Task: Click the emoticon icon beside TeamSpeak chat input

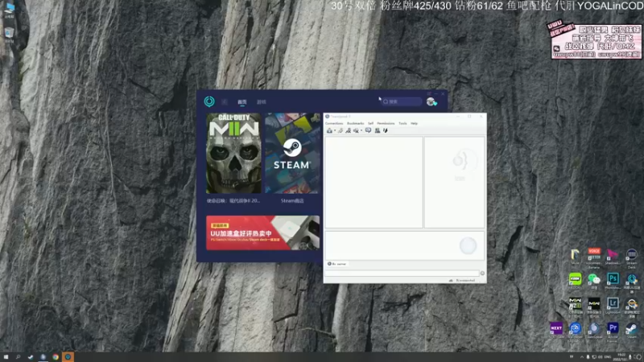Action: 482,273
